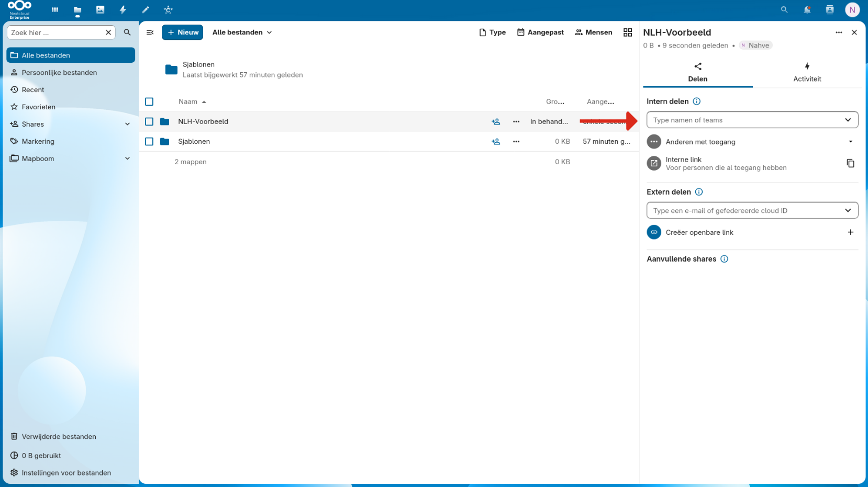Open the Files app icon in top bar

(x=77, y=9)
